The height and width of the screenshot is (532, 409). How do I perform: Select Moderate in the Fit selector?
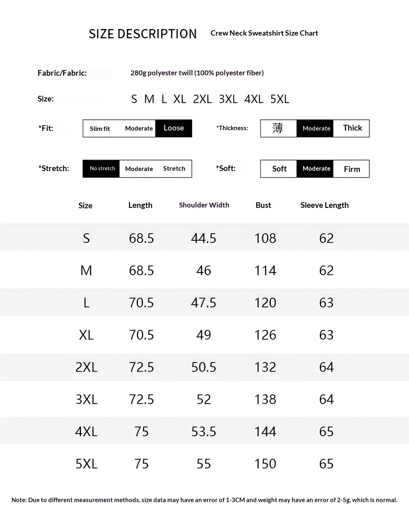pos(139,128)
